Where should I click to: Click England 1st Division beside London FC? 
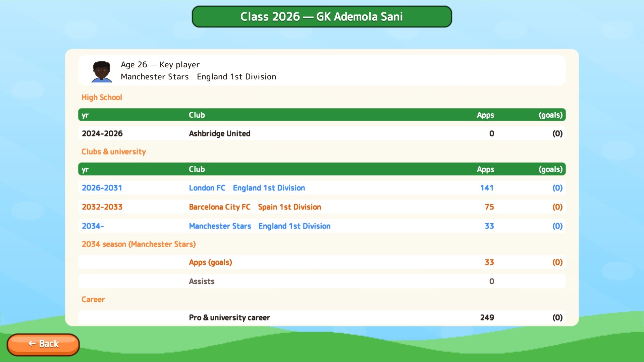pyautogui.click(x=269, y=188)
